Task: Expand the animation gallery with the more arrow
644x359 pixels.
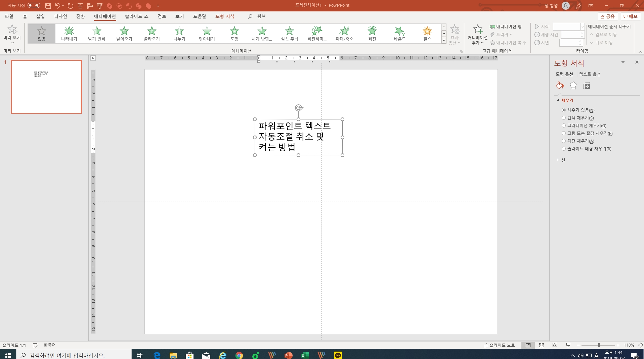Action: [444, 40]
